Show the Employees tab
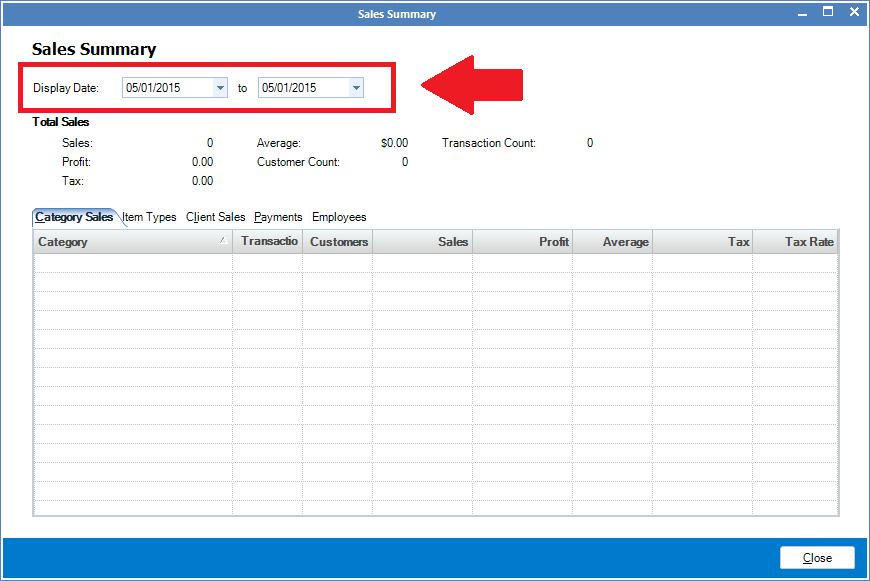The width and height of the screenshot is (870, 581). 339,217
